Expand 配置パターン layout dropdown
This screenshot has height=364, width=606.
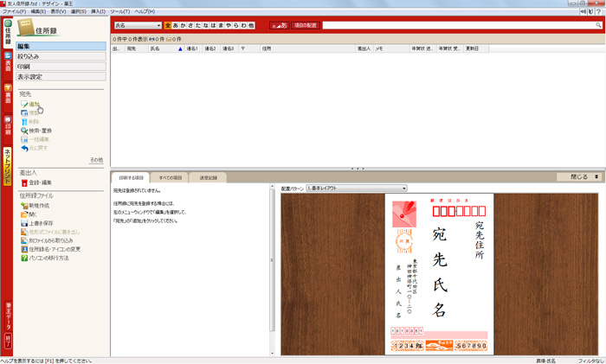click(356, 188)
